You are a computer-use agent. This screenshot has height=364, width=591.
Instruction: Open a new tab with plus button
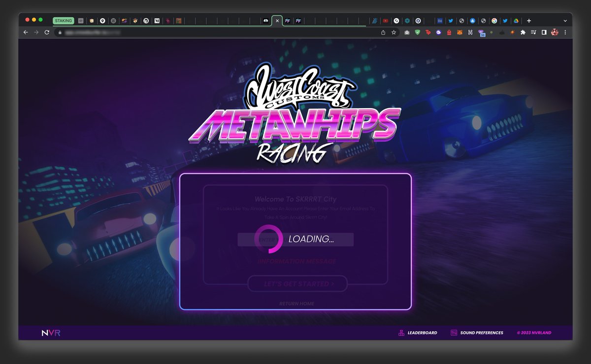[x=529, y=21]
